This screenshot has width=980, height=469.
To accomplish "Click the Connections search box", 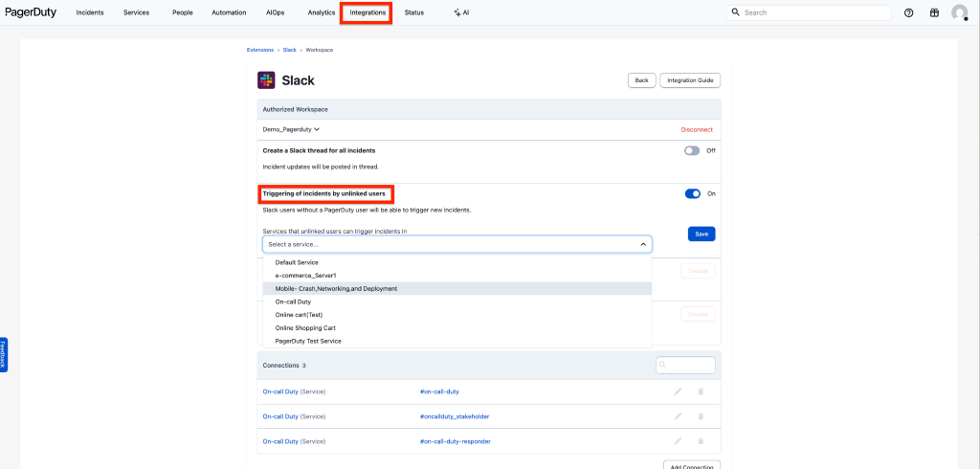I will [x=685, y=366].
